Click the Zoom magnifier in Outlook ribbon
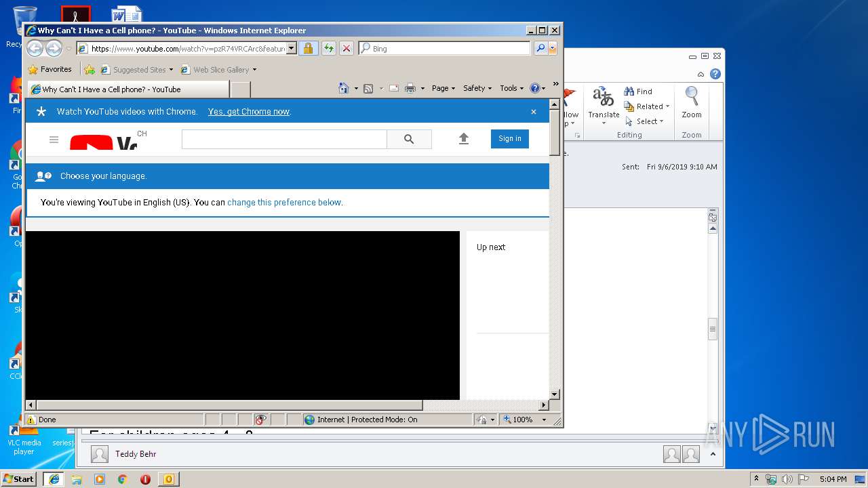Viewport: 868px width, 488px height. pyautogui.click(x=692, y=103)
